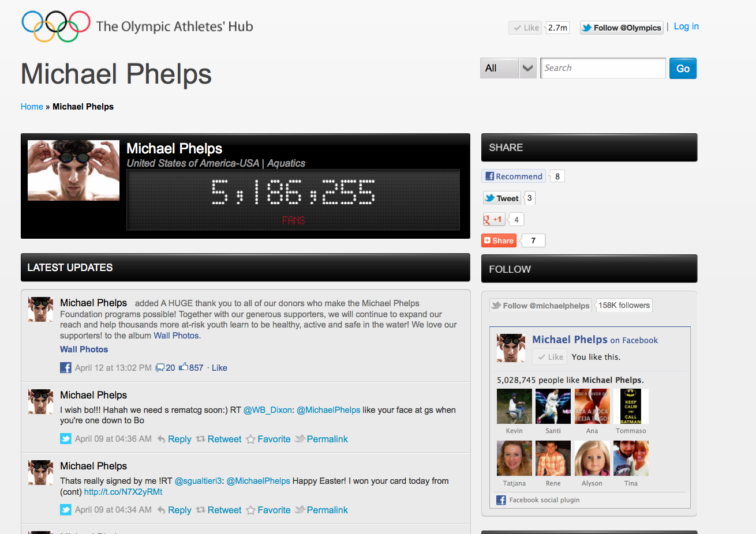This screenshot has height=534, width=756.
Task: Click the dropdown arrow beside All
Action: 527,68
